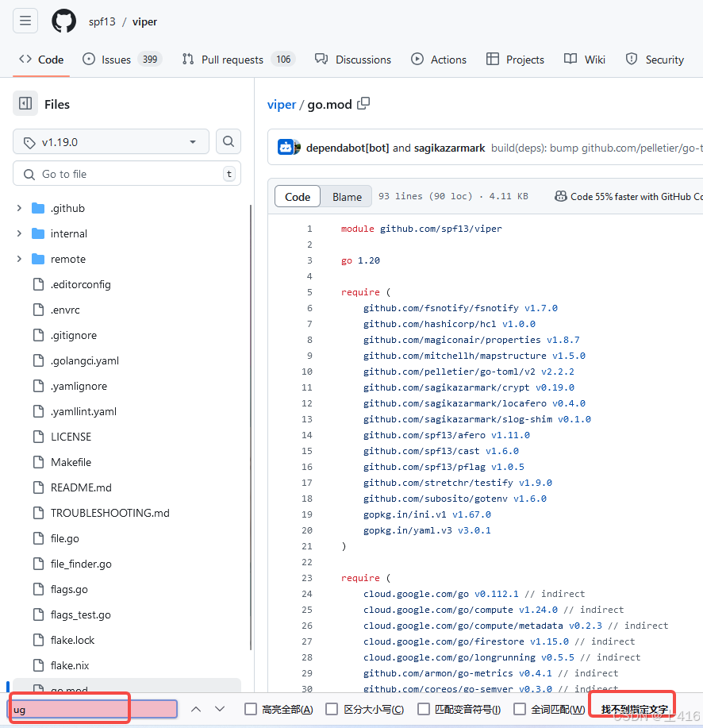703x728 pixels.
Task: Click the remote folder icon
Action: click(38, 259)
